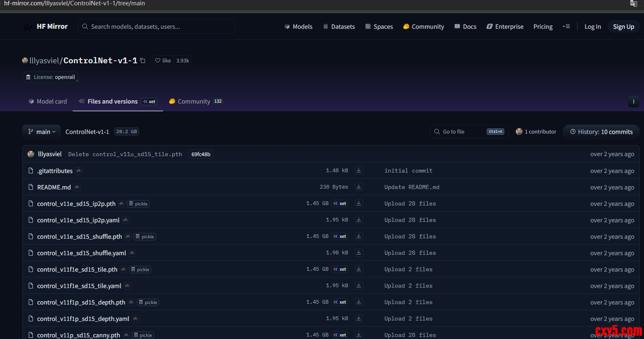The height and width of the screenshot is (339, 644).
Task: Click the HF Mirror logo
Action: coord(46,26)
